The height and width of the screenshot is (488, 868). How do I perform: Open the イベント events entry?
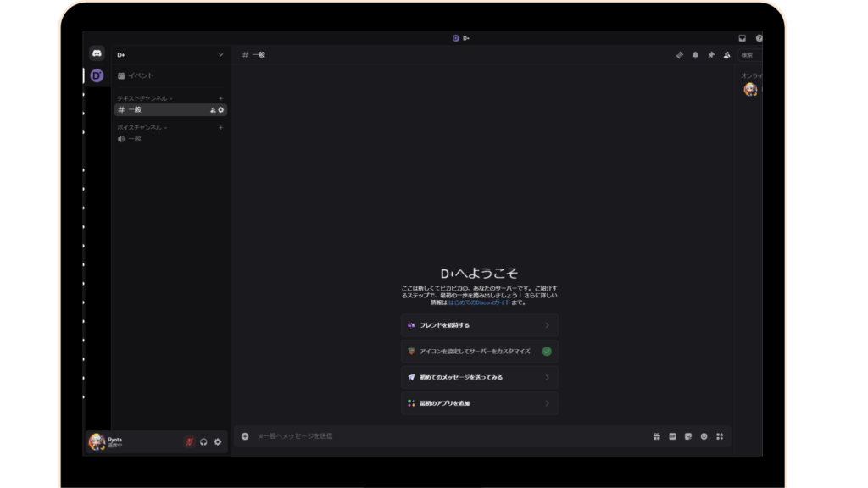pyautogui.click(x=170, y=75)
